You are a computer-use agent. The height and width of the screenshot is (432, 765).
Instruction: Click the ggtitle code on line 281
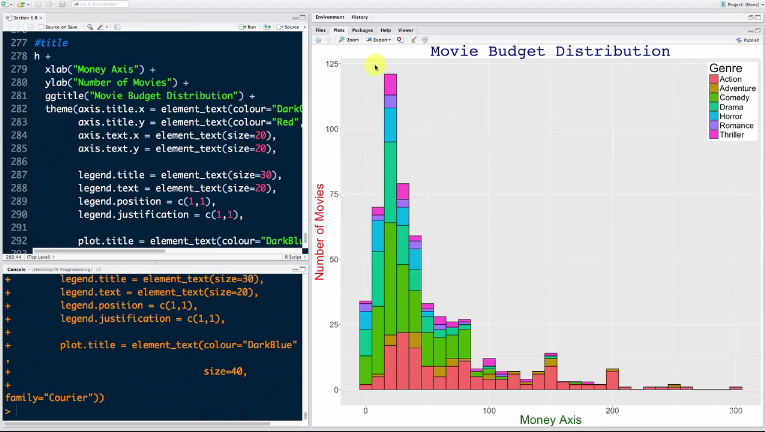pyautogui.click(x=150, y=96)
